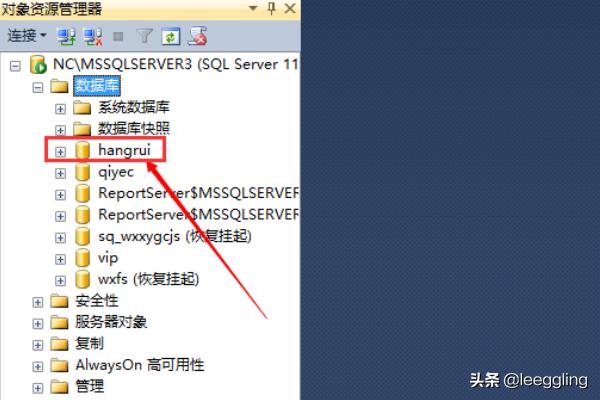Select the AlwaysOn 高可用性 folder
Image resolution: width=600 pixels, height=400 pixels.
coord(140,365)
